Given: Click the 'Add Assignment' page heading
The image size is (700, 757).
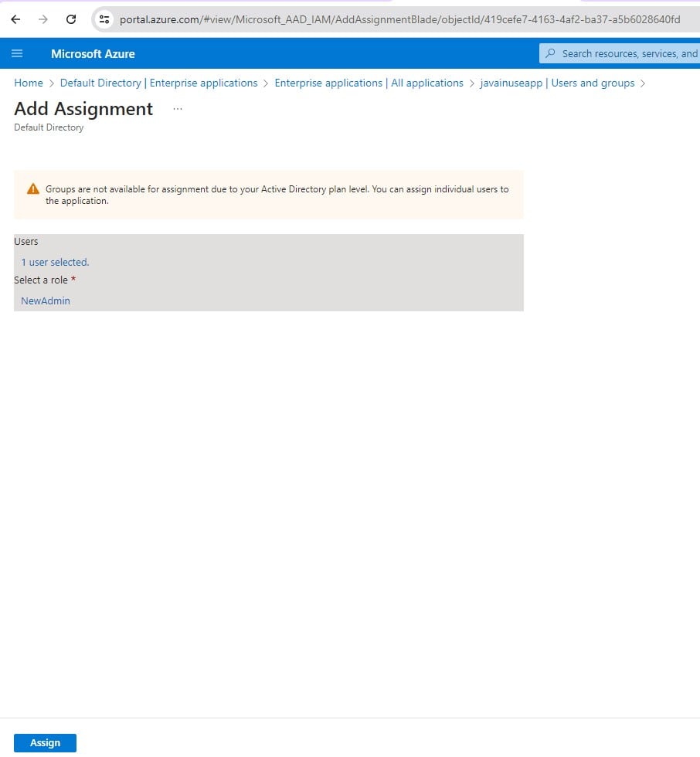Looking at the screenshot, I should [x=83, y=109].
